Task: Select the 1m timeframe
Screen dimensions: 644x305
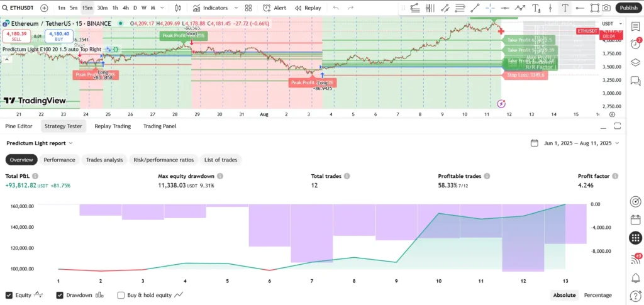Action: (x=61, y=8)
